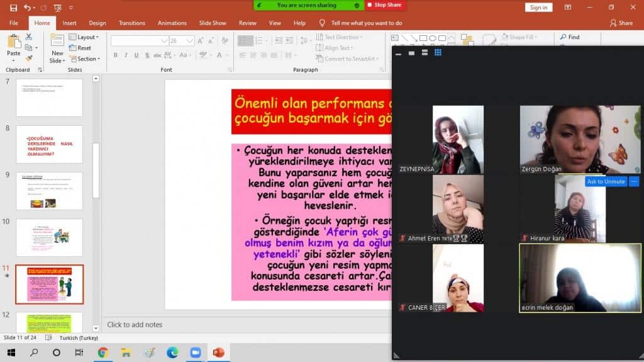
Task: Toggle Bold formatting button
Action: [116, 55]
